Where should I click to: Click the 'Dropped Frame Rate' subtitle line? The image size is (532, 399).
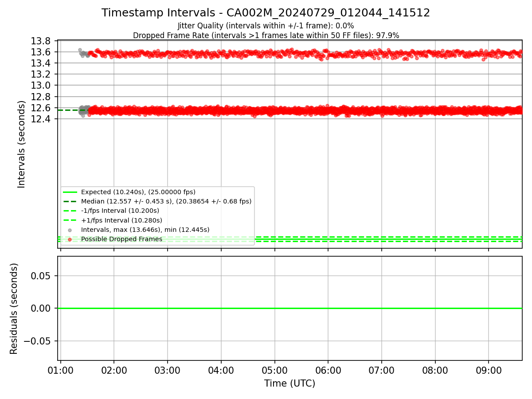[x=266, y=35]
